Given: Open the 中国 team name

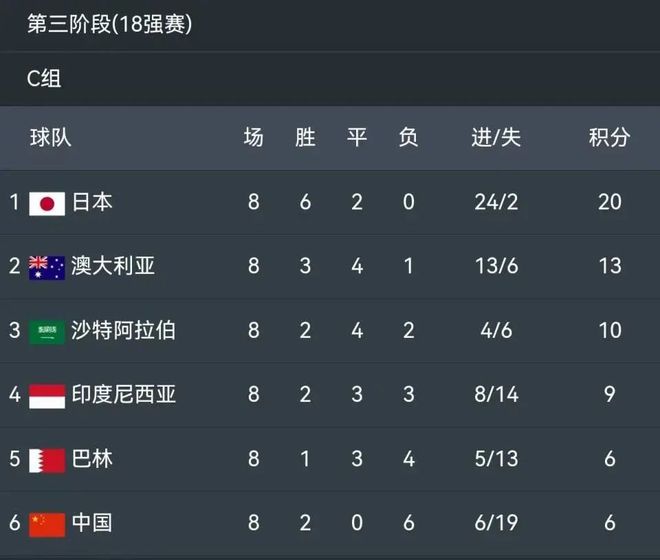Looking at the screenshot, I should 92,523.
